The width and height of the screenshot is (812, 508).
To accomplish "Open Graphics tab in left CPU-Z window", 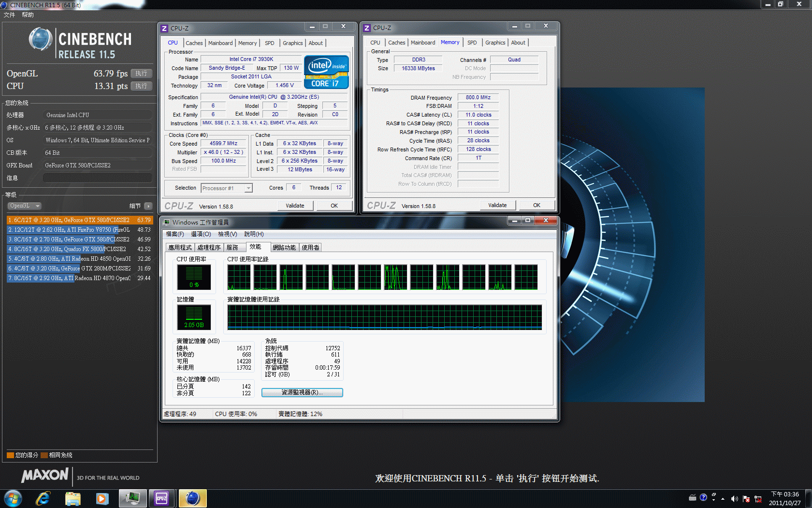I will 293,43.
